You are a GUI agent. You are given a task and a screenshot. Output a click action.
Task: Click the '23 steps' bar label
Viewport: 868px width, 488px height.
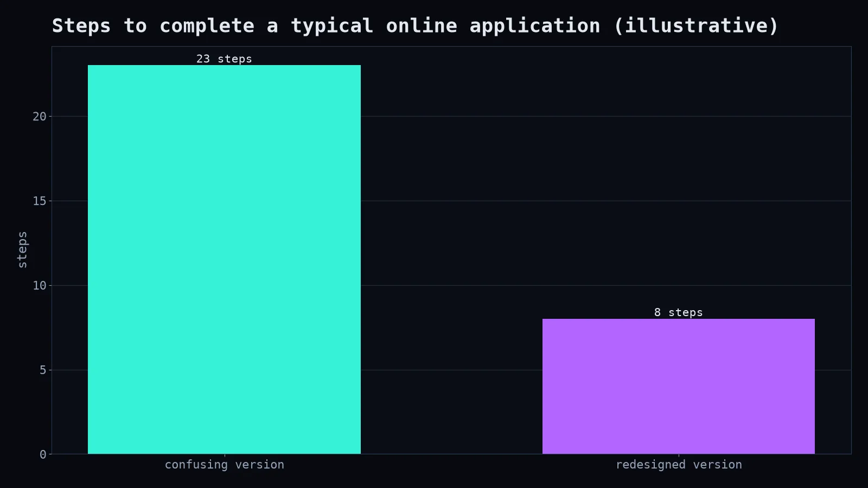click(x=224, y=59)
